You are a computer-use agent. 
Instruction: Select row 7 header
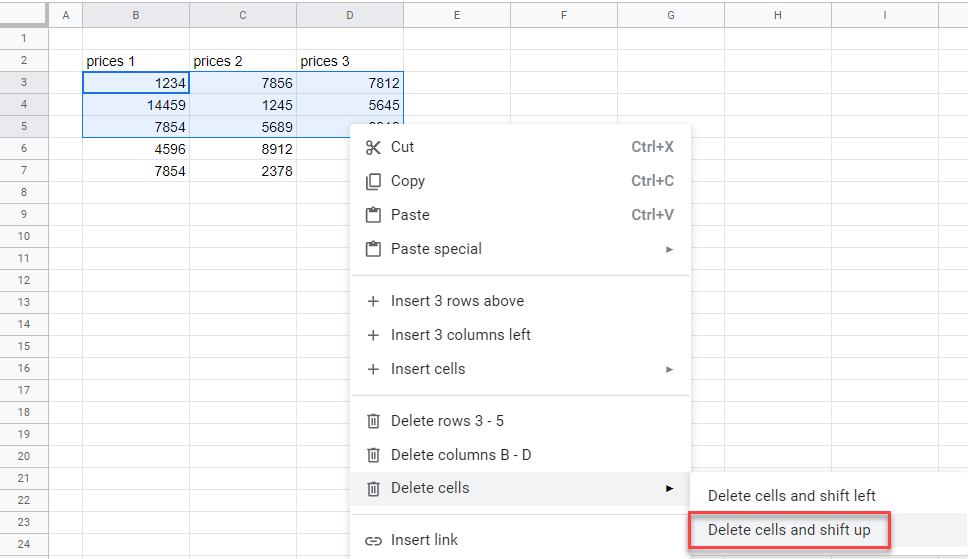coord(23,171)
